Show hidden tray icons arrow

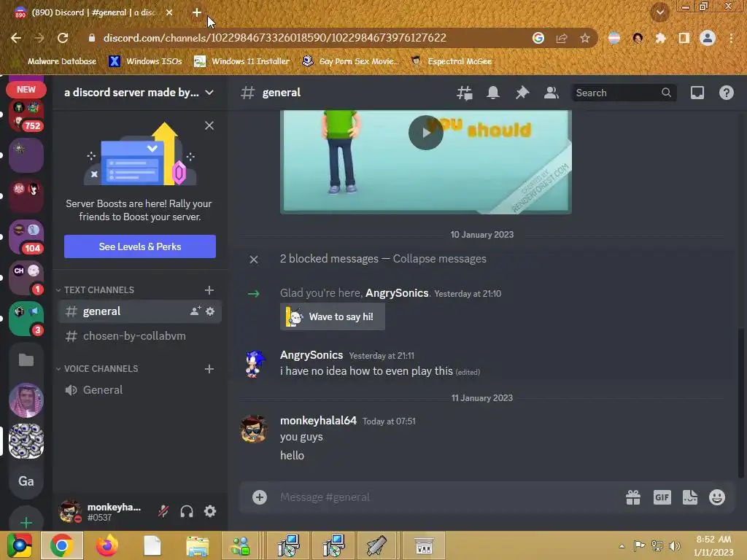pos(622,546)
